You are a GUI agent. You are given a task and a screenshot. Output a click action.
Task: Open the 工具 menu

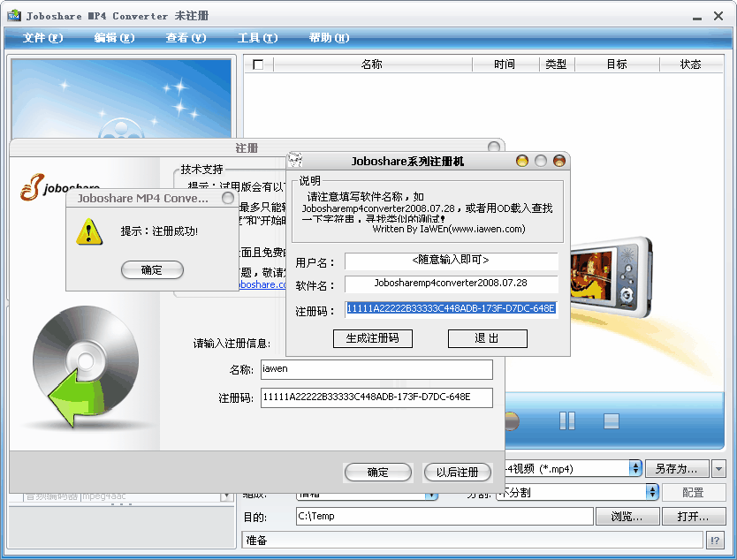(257, 38)
